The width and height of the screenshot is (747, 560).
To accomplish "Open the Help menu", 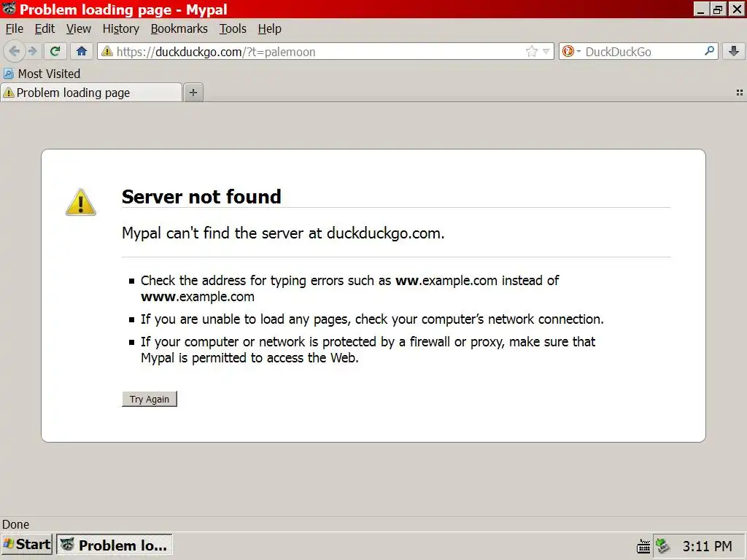I will tap(270, 28).
